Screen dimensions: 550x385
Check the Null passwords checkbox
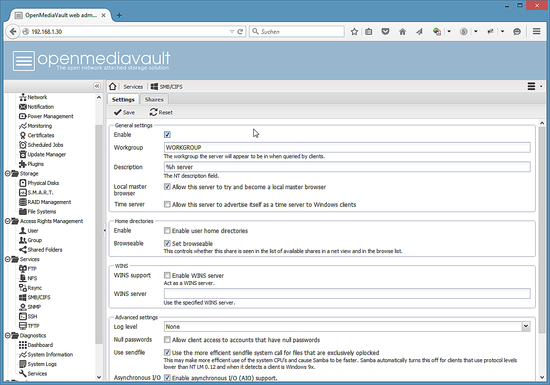167,340
